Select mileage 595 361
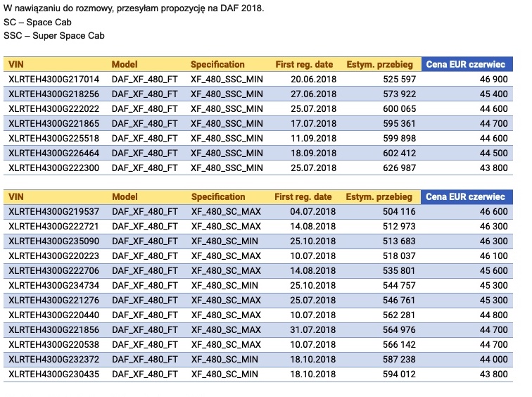This screenshot has width=532, height=397. pos(399,123)
